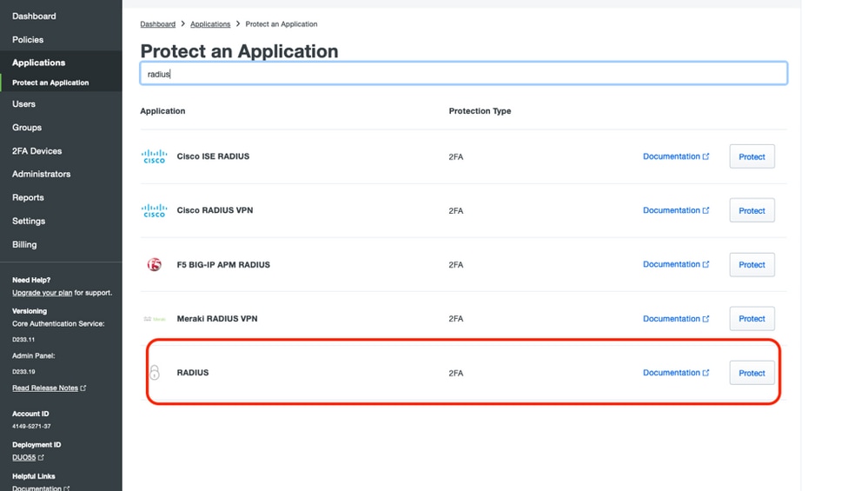The height and width of the screenshot is (491, 868).
Task: Select Protect an Application submenu item
Action: click(x=50, y=83)
